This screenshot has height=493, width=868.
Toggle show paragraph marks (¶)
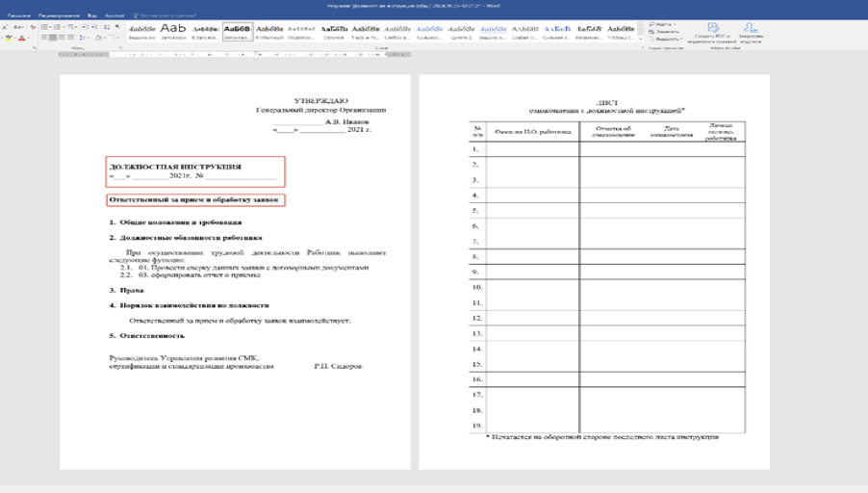[x=117, y=28]
